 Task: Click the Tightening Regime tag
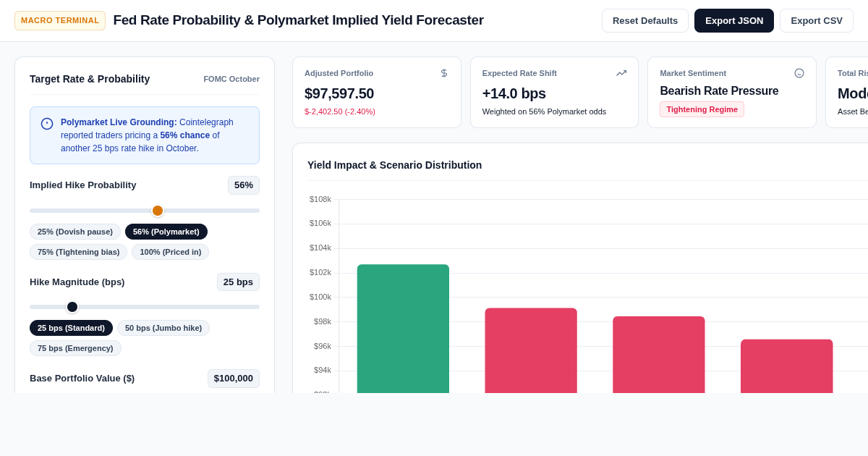point(702,109)
